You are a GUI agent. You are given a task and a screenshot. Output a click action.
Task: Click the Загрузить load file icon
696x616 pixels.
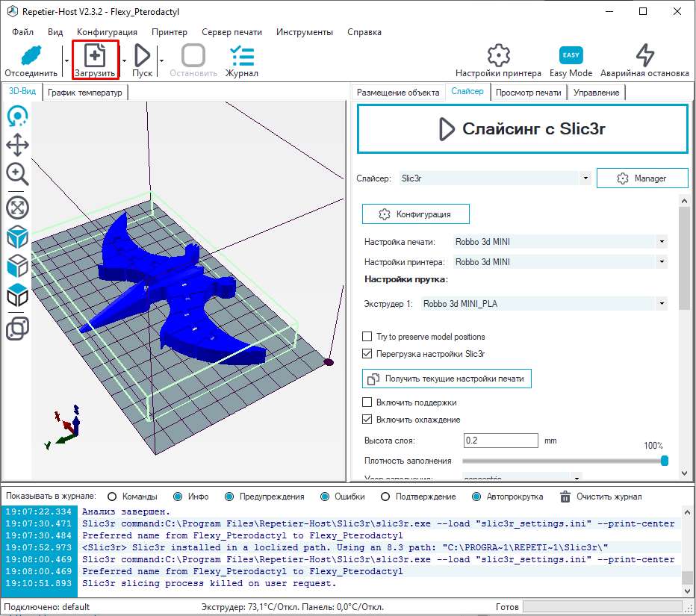pyautogui.click(x=95, y=55)
